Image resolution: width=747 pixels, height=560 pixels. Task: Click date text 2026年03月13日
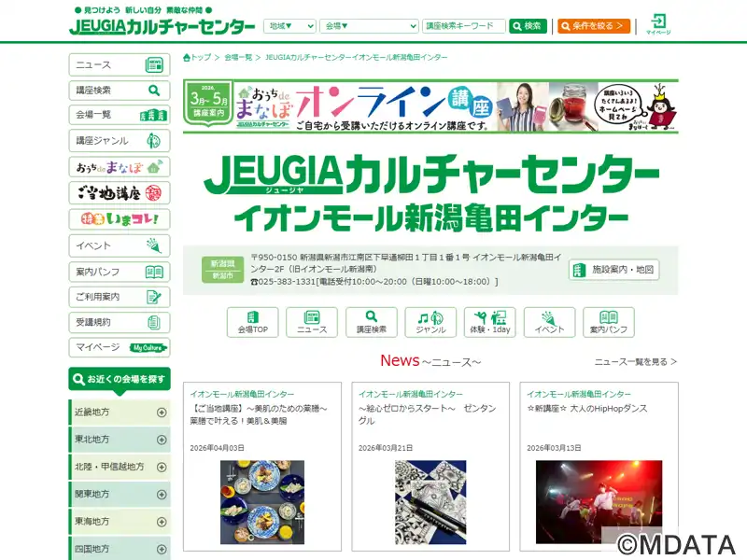pyautogui.click(x=554, y=448)
